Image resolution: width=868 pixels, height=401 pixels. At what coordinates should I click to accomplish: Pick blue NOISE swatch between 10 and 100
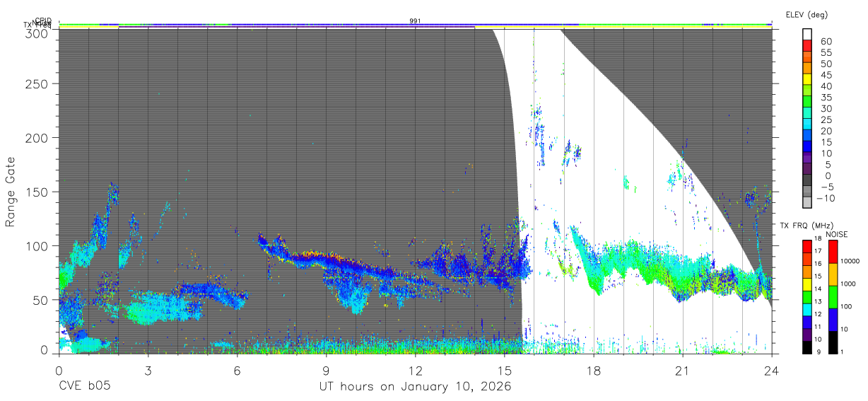[833, 320]
